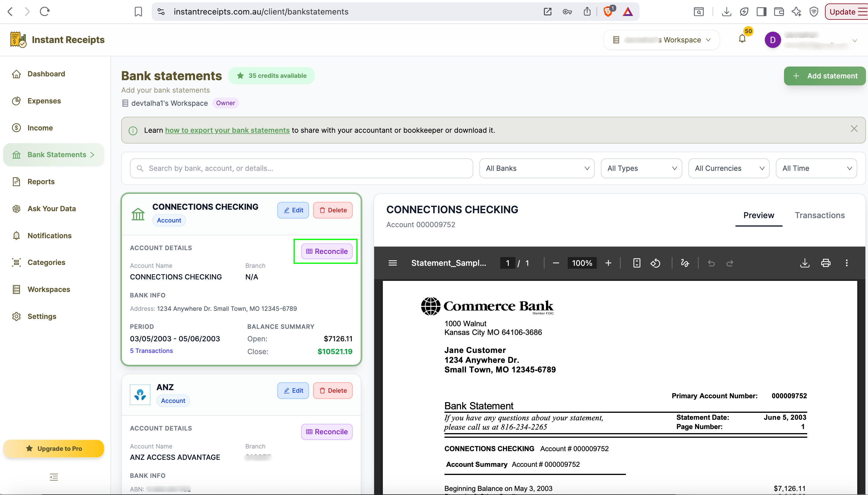Expand All Banks filter dropdown
The image size is (868, 495).
537,168
